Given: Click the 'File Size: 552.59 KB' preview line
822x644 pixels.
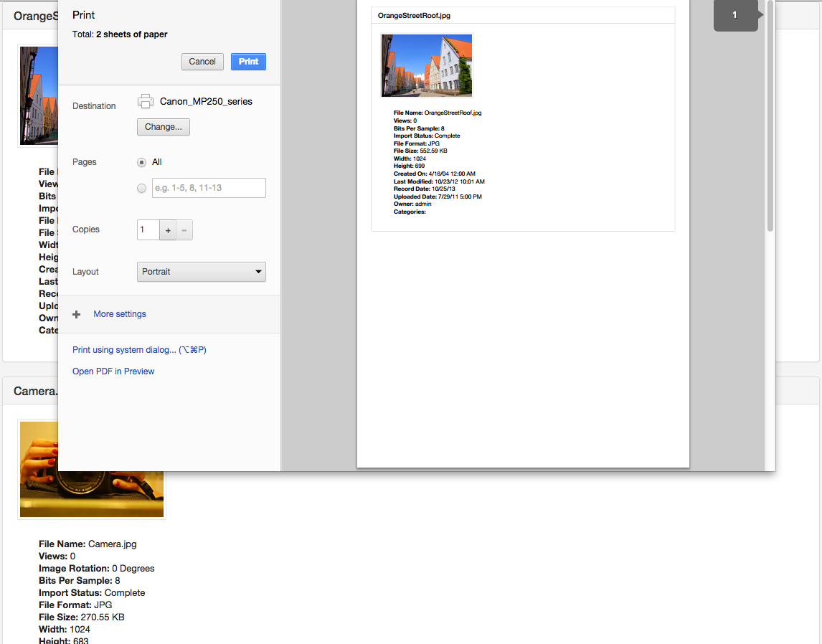Looking at the screenshot, I should [x=420, y=151].
